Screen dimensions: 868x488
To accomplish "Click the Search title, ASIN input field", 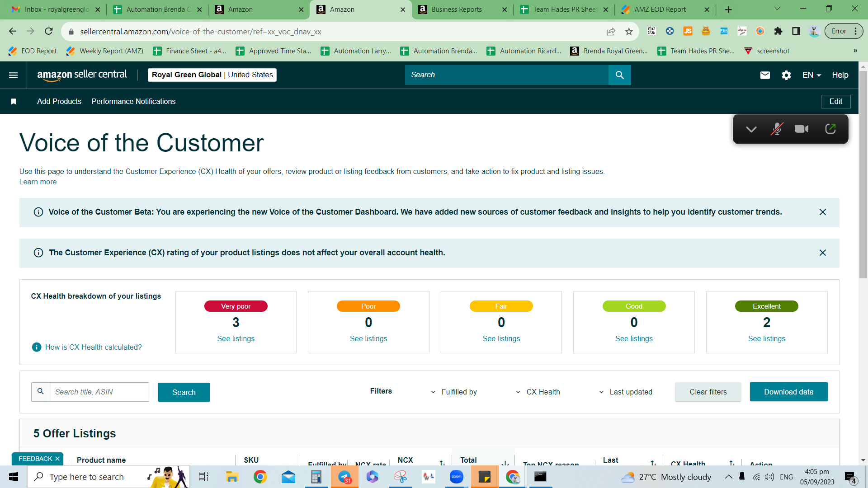I will point(99,392).
